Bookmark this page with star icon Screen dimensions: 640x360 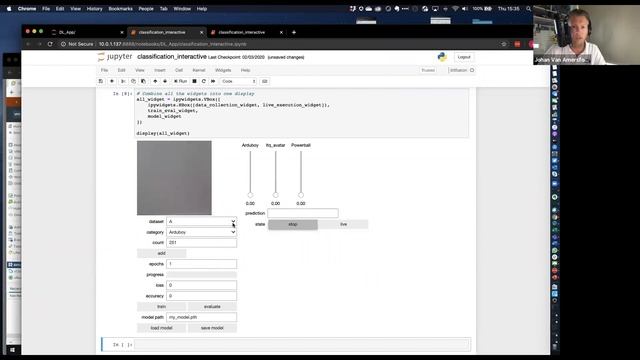[504, 44]
